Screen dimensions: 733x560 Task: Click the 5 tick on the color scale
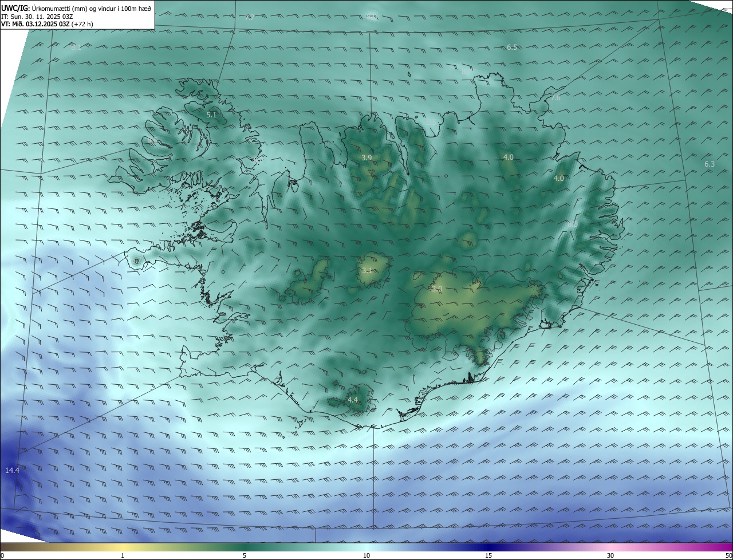[245, 556]
